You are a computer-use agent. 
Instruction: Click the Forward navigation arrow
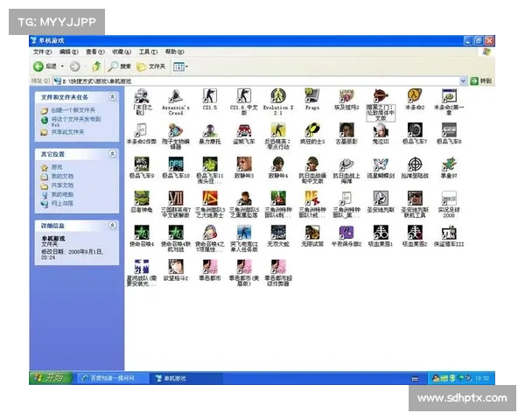tap(74, 66)
